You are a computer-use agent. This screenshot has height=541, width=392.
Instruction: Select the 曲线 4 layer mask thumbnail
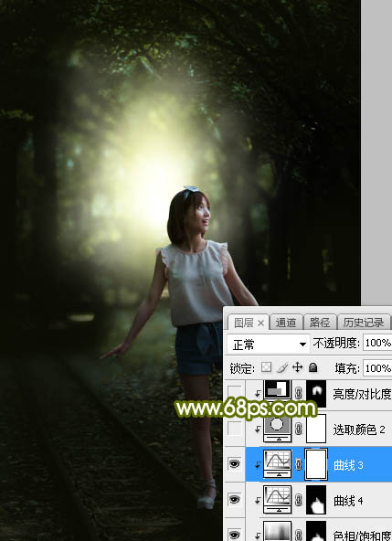pyautogui.click(x=316, y=499)
